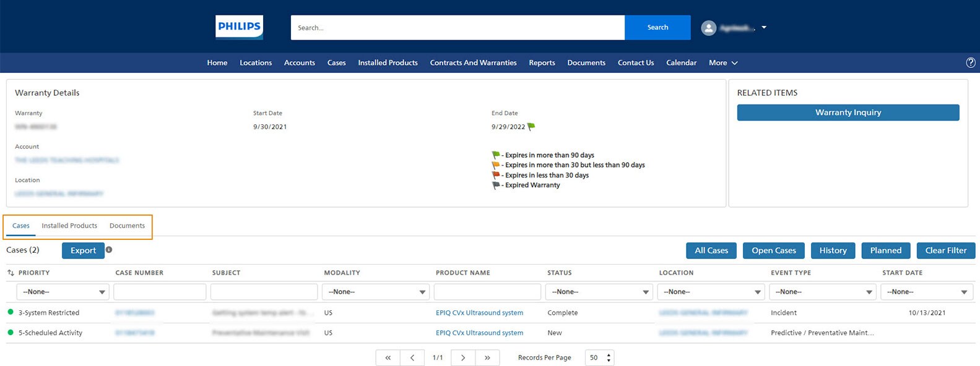Open Contracts And Warranties menu item

(x=473, y=62)
